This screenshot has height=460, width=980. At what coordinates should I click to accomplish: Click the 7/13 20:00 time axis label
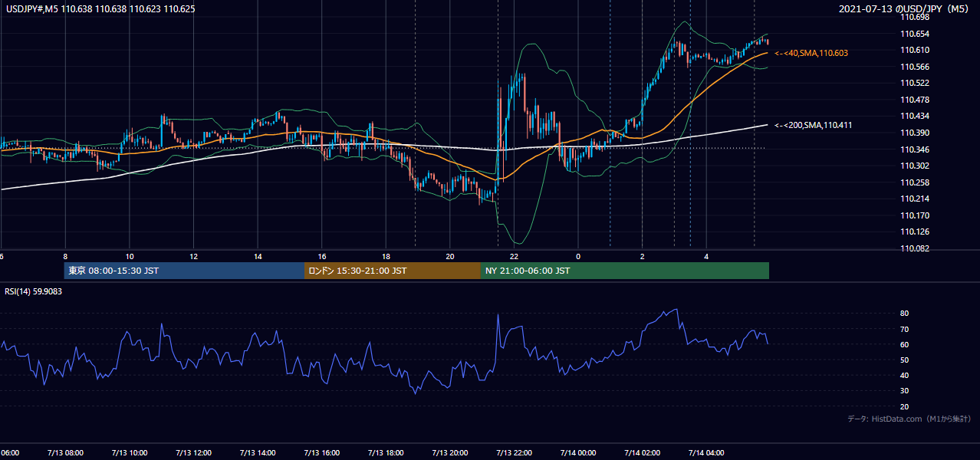(x=450, y=452)
